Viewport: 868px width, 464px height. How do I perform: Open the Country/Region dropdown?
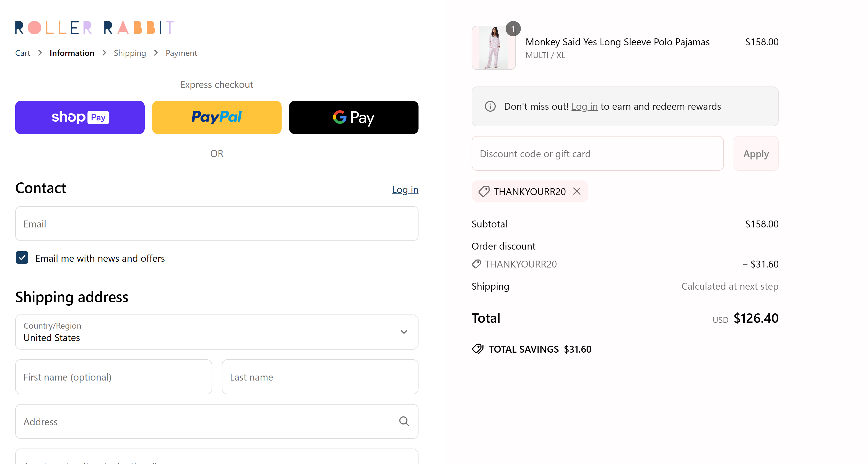tap(217, 332)
